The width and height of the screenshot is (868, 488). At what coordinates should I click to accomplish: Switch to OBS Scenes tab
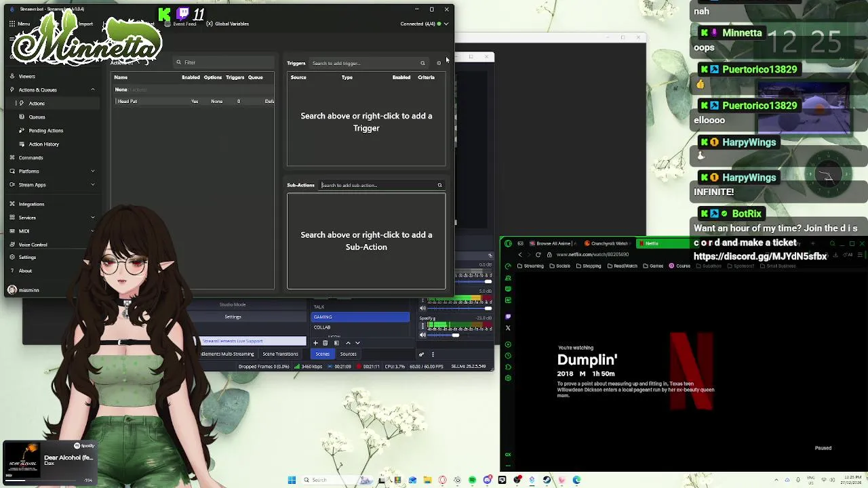click(322, 354)
